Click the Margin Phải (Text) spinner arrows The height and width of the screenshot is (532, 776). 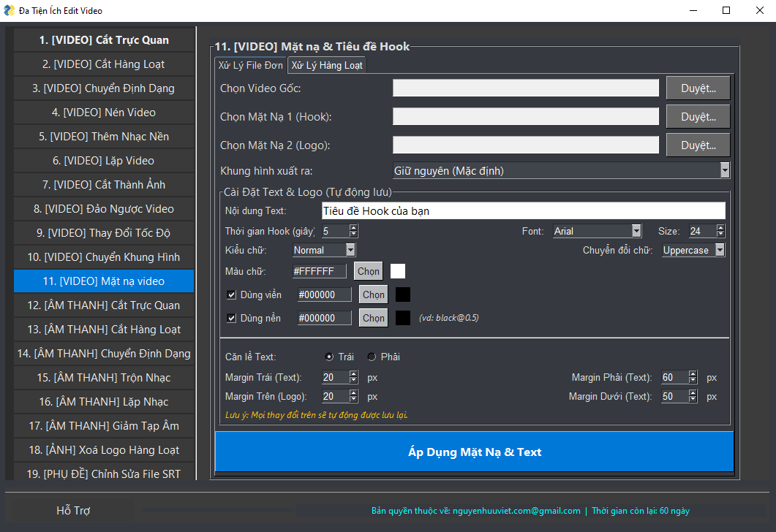tap(693, 377)
